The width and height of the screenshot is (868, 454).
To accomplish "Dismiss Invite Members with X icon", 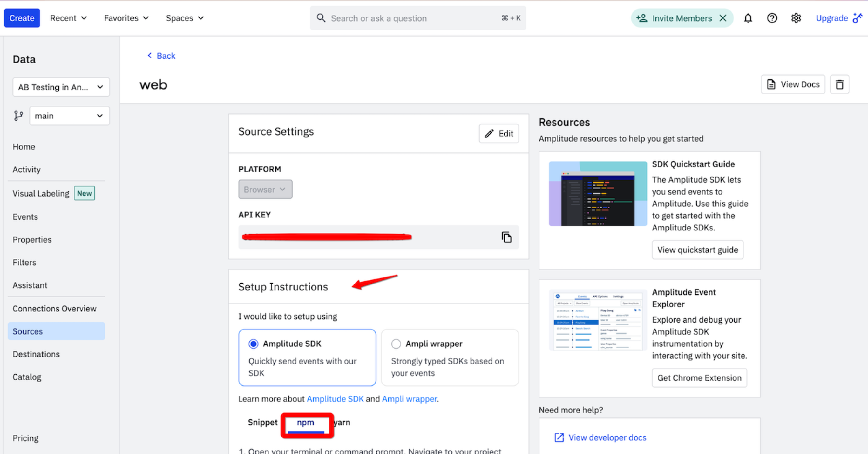I will [723, 18].
